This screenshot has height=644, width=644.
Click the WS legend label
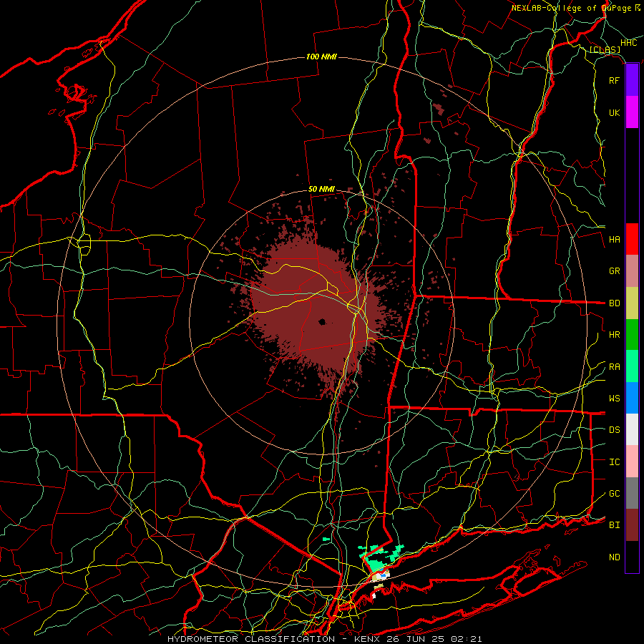tap(614, 399)
